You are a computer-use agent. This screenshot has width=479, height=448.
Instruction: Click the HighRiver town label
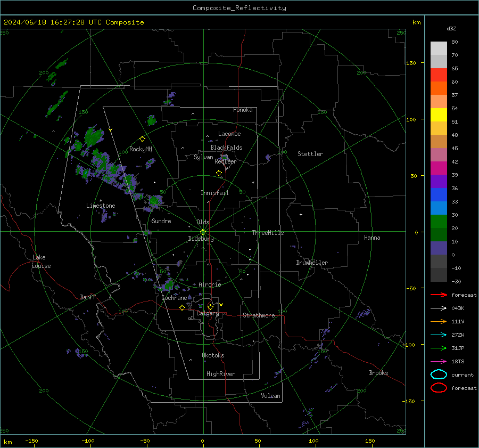pos(221,374)
